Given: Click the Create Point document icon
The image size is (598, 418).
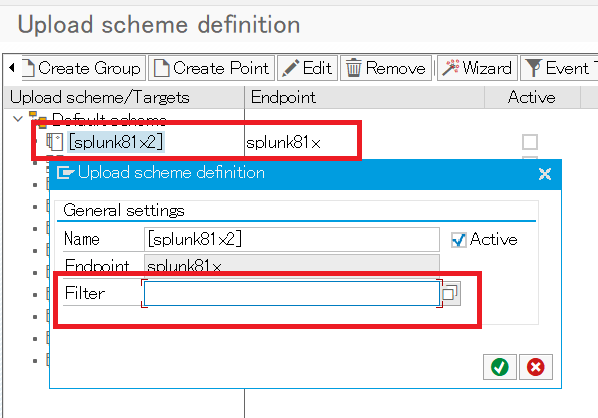Looking at the screenshot, I should [162, 68].
